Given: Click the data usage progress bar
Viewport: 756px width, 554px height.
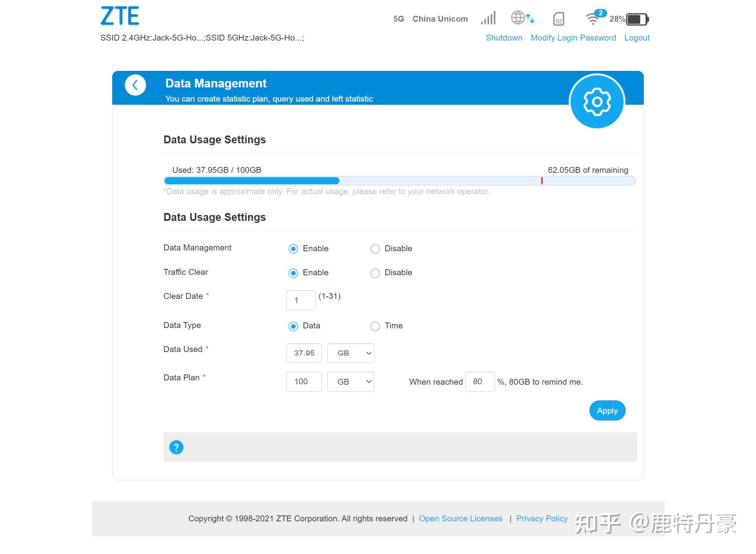Looking at the screenshot, I should click(x=399, y=181).
